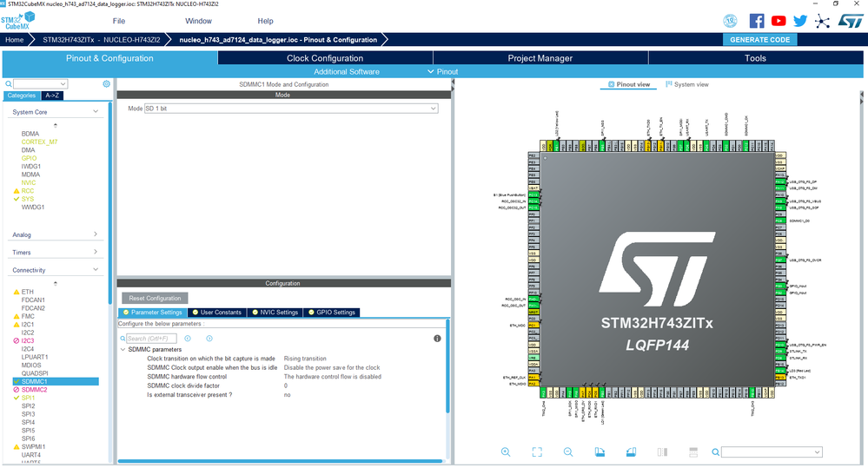Rotate the chip view clockwise

pyautogui.click(x=600, y=452)
